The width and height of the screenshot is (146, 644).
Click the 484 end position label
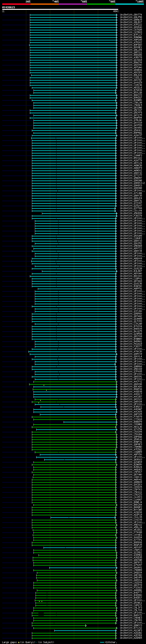(x=115, y=11)
